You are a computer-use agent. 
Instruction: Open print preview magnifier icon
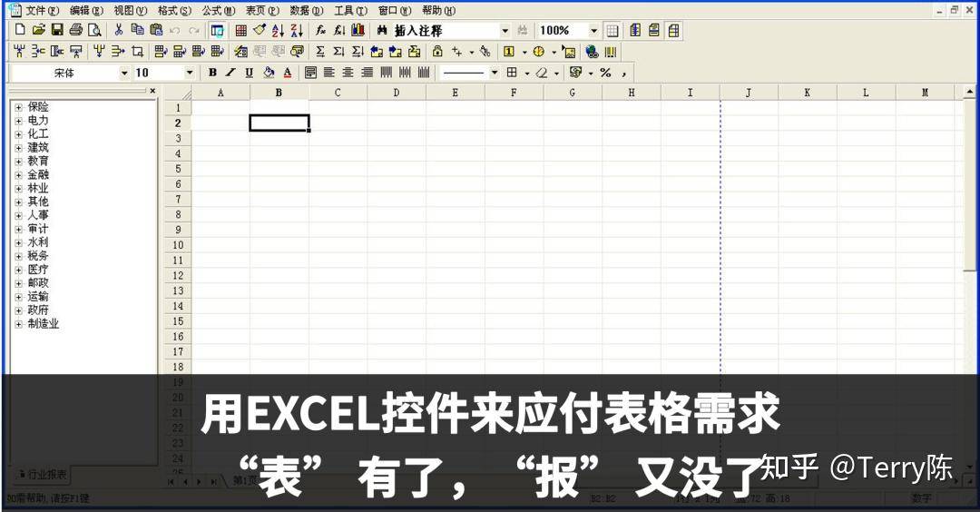(94, 30)
